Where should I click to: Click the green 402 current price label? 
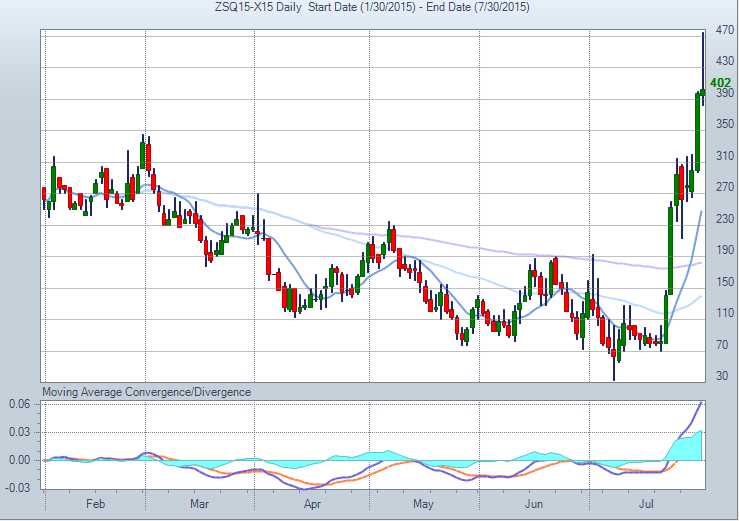point(720,82)
